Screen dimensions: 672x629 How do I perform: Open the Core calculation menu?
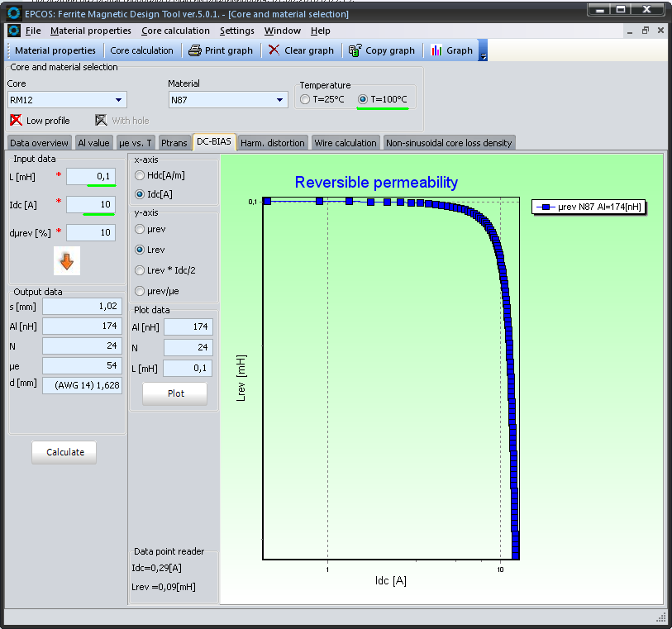pos(175,31)
